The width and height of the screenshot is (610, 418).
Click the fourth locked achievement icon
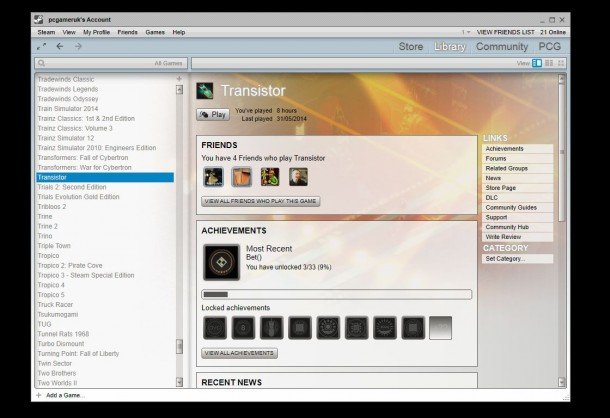tap(300, 328)
